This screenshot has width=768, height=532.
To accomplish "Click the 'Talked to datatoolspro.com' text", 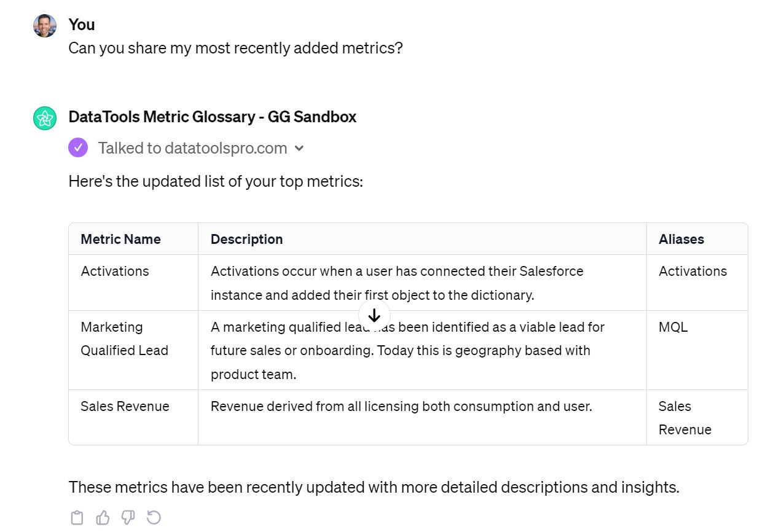I will [192, 148].
